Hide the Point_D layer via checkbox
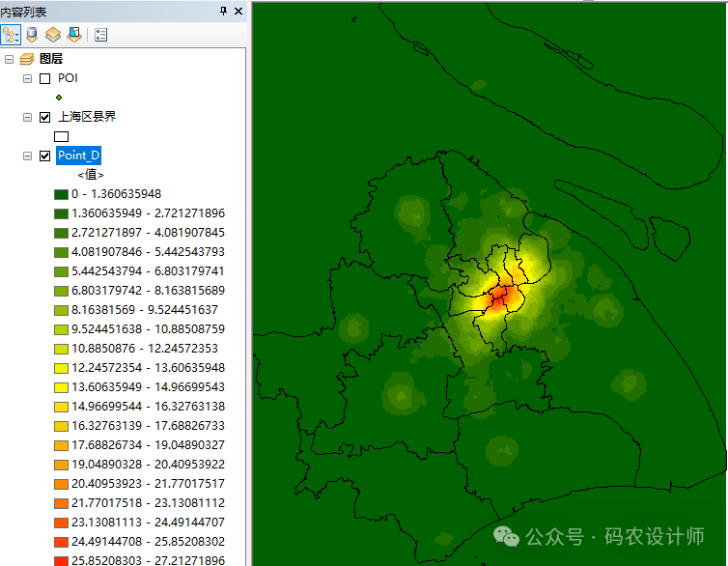728x566 pixels. [44, 156]
